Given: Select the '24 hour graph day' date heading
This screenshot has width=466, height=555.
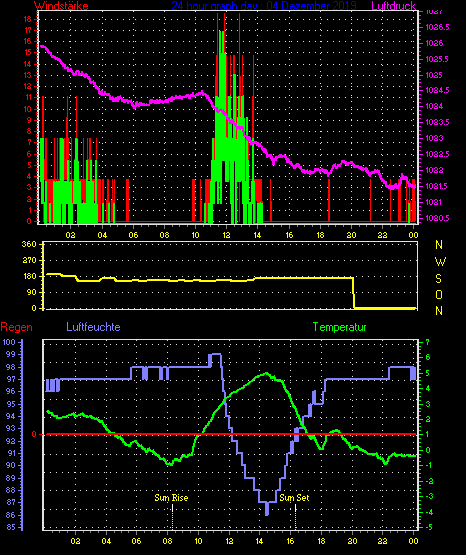Looking at the screenshot, I should click(264, 5).
